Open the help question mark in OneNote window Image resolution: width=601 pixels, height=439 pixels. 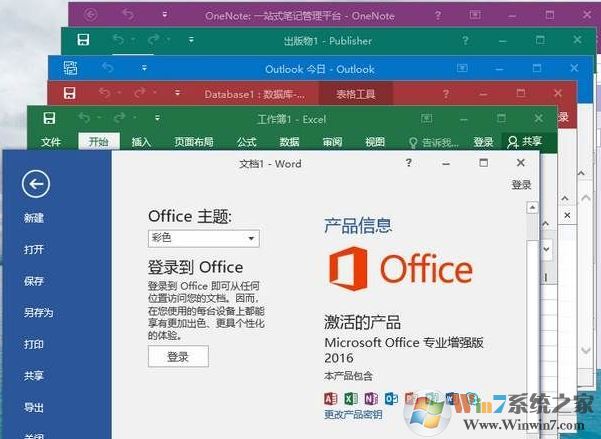[438, 15]
